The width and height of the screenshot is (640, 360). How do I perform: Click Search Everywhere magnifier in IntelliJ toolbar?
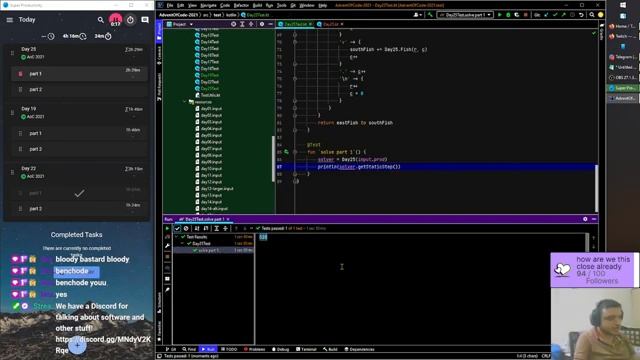click(592, 15)
